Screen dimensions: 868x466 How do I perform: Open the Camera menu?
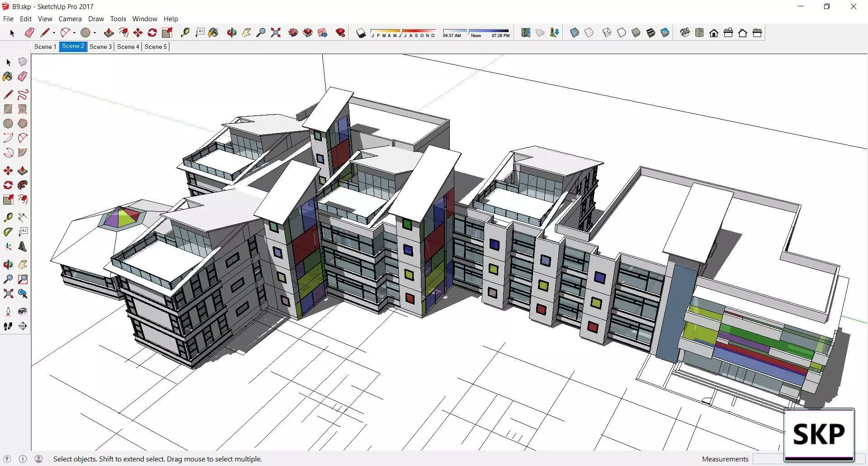click(x=70, y=19)
